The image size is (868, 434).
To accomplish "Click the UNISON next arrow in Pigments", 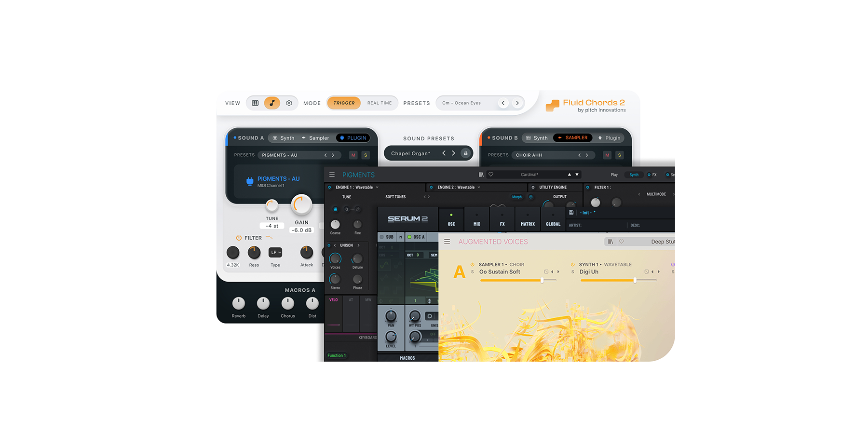I will pyautogui.click(x=358, y=245).
